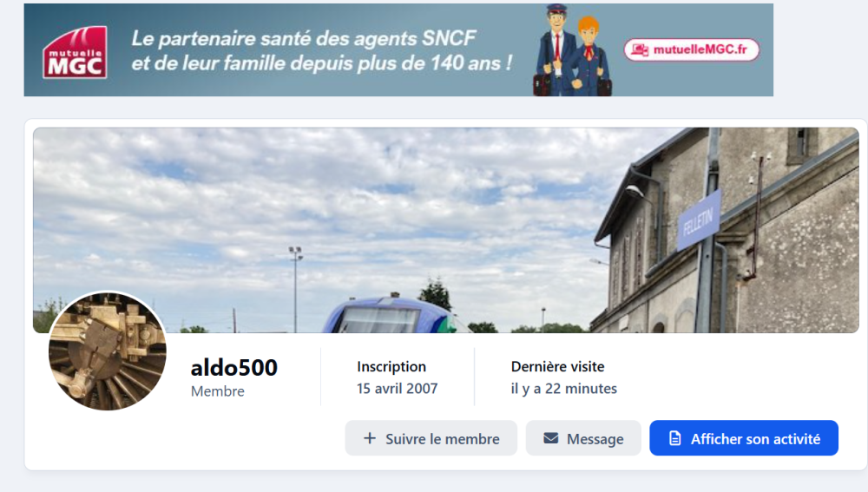868x492 pixels.
Task: Click the blue Felletin station sign
Action: pos(699,220)
